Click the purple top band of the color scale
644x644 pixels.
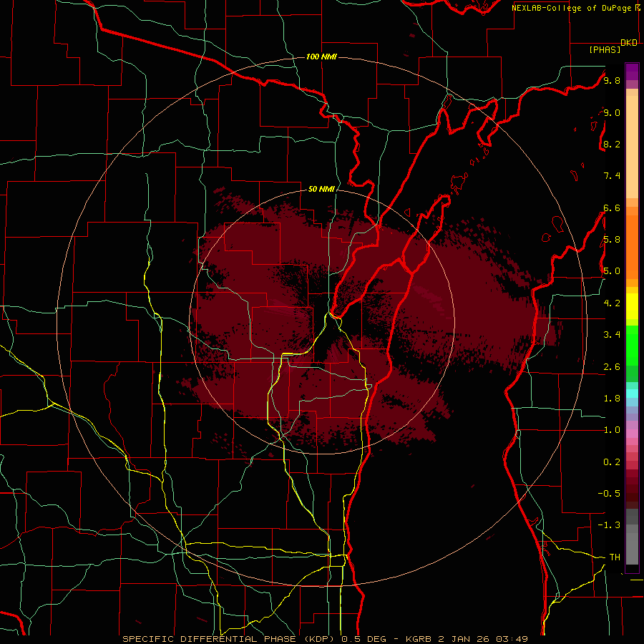pos(632,72)
